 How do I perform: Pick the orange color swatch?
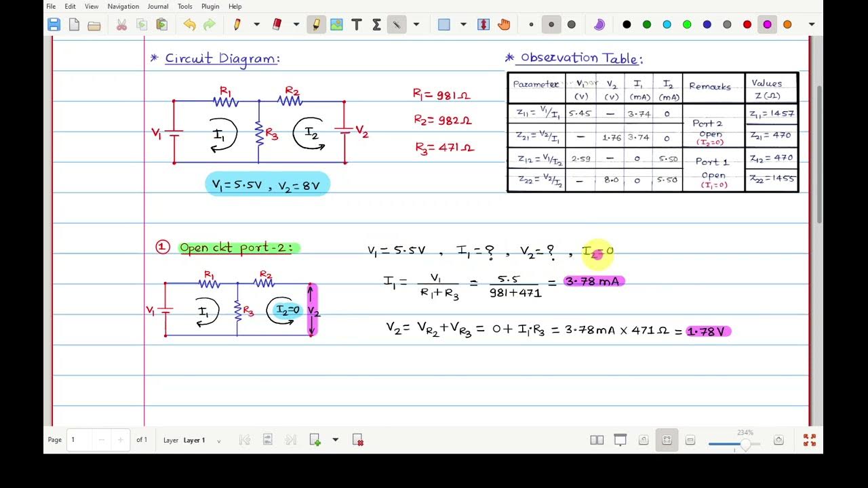[x=787, y=25]
